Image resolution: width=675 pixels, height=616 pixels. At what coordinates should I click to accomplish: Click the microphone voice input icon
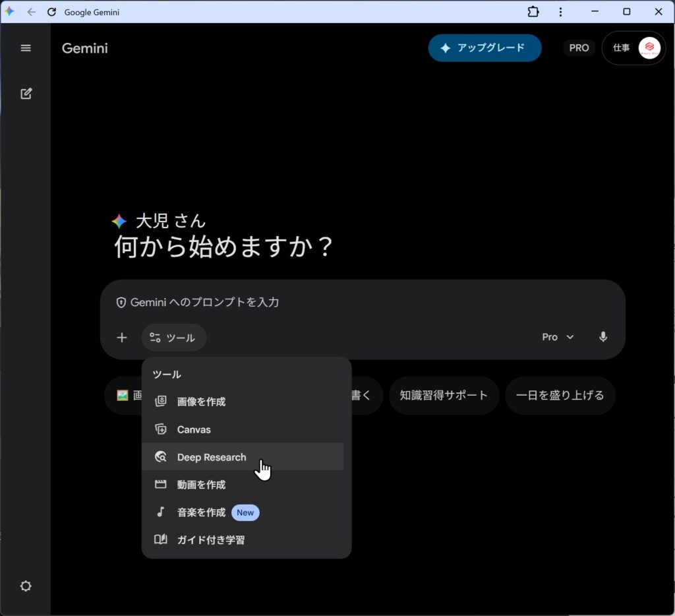click(602, 337)
